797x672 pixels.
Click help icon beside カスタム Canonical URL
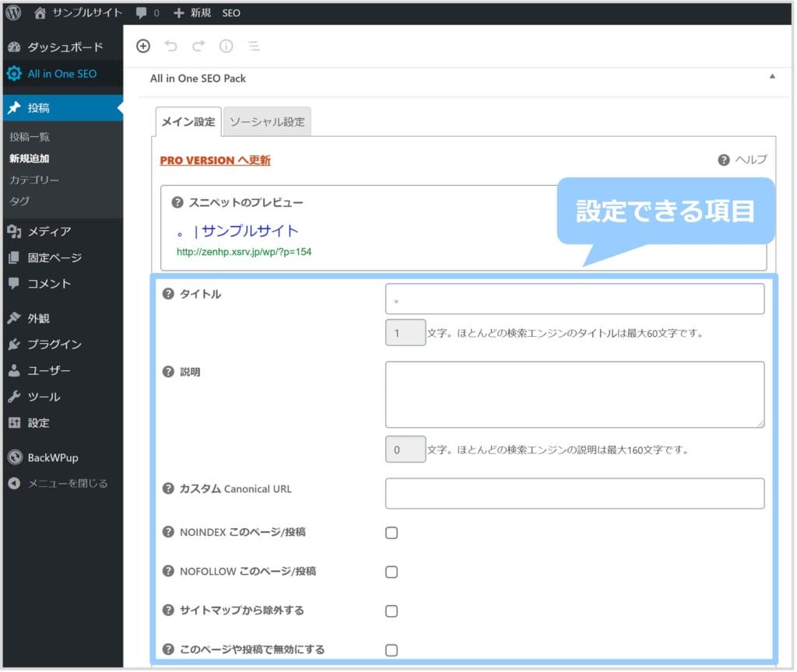pos(169,490)
